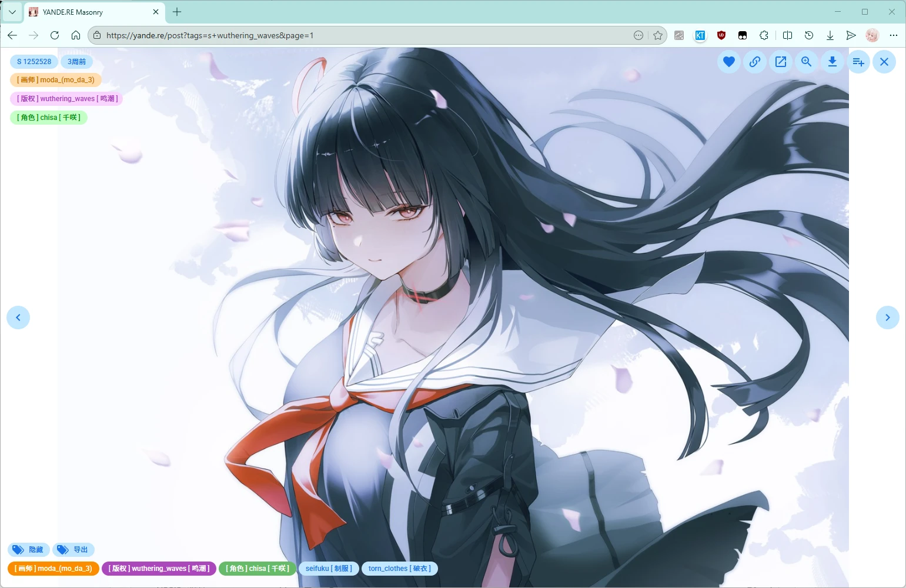Open the Extensions puzzle menu
This screenshot has width=906, height=588.
[x=764, y=35]
